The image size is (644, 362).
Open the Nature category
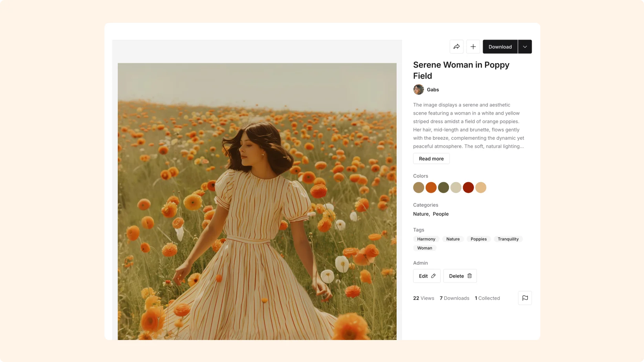point(421,214)
